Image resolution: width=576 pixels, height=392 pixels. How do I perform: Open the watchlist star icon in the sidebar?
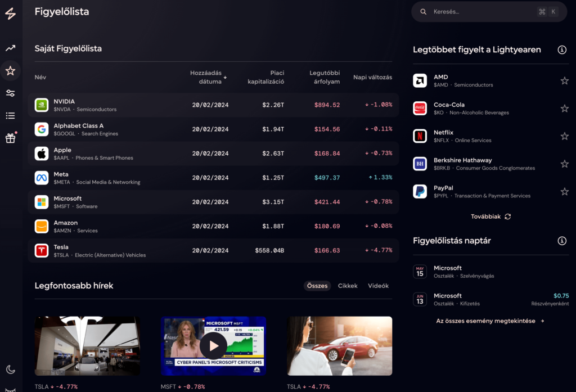pos(10,71)
